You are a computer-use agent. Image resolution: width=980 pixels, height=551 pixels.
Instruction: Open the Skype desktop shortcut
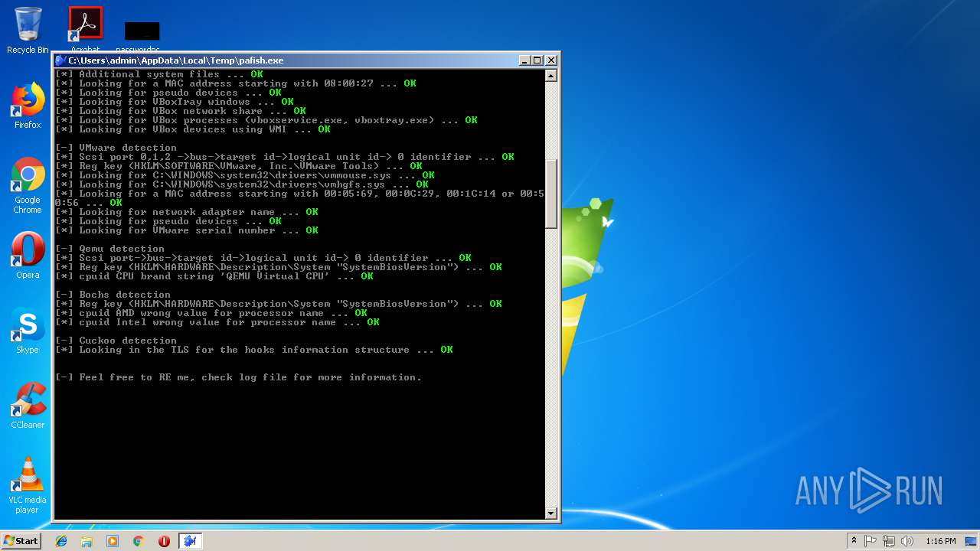click(28, 330)
